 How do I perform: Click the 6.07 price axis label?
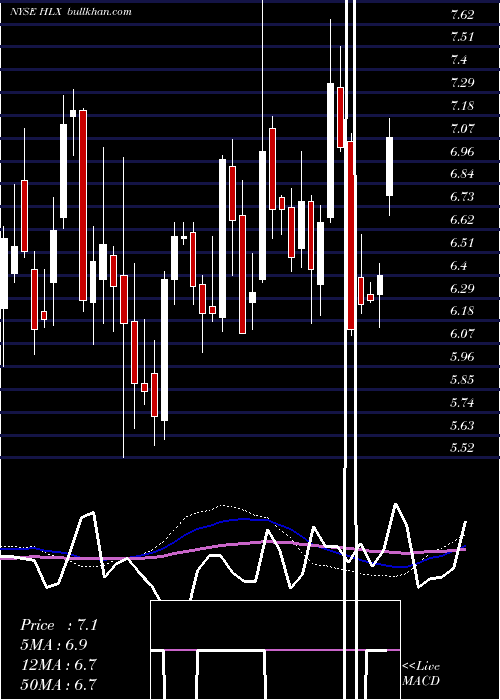(x=462, y=333)
